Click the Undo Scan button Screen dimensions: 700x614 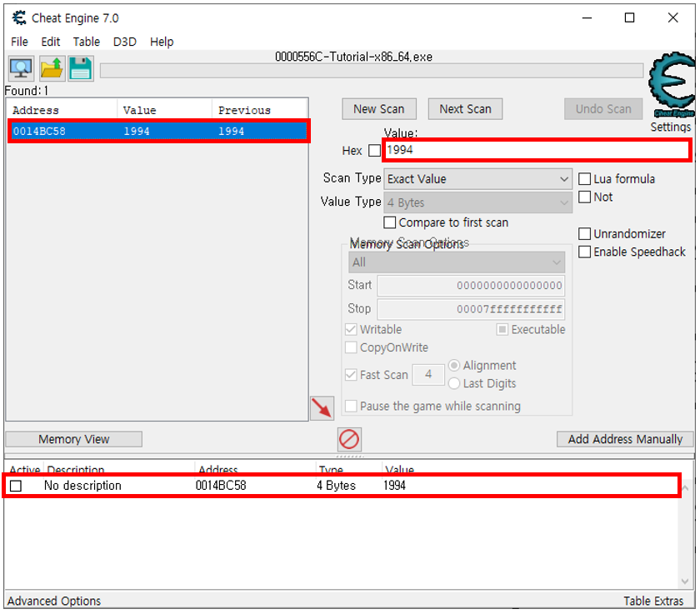(x=603, y=109)
